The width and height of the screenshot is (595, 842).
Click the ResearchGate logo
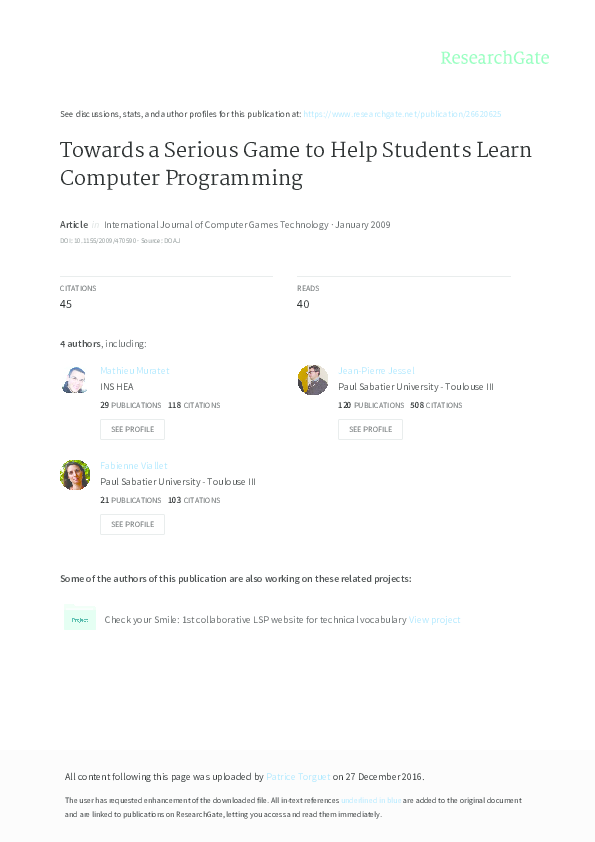click(495, 58)
